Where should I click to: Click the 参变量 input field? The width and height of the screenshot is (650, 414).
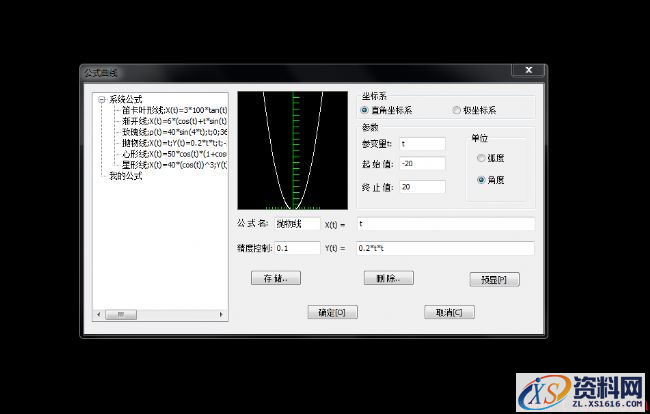tap(422, 144)
